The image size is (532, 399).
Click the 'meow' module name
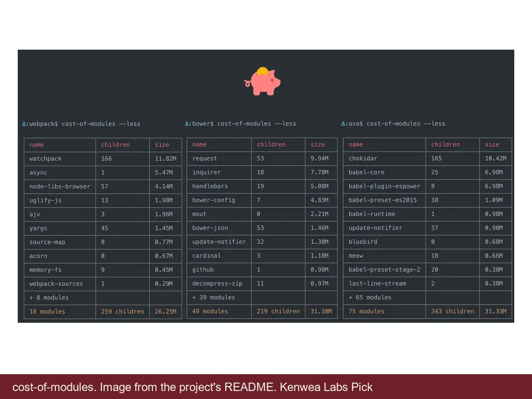(356, 255)
